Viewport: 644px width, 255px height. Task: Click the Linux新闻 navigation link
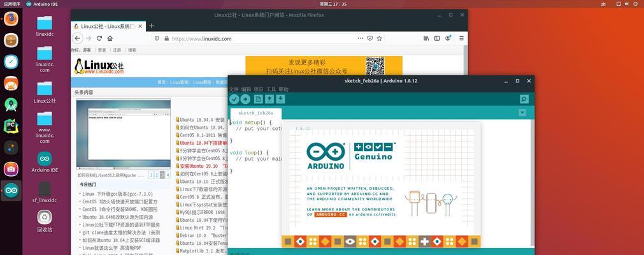click(180, 82)
